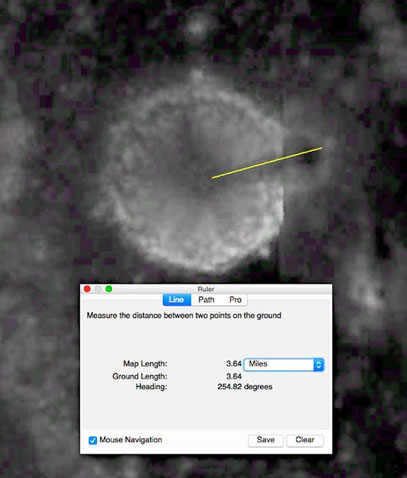Viewport: 407px width, 478px height.
Task: Save the ruler measurement
Action: click(x=266, y=440)
